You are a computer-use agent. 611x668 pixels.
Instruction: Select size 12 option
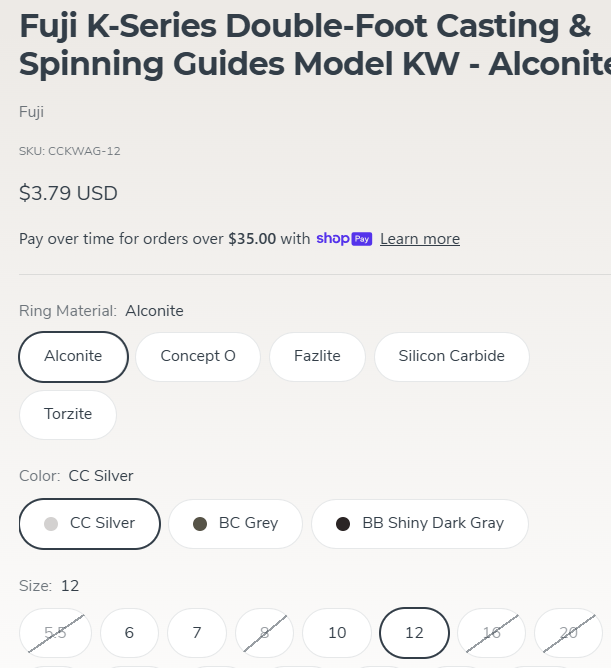tap(414, 633)
